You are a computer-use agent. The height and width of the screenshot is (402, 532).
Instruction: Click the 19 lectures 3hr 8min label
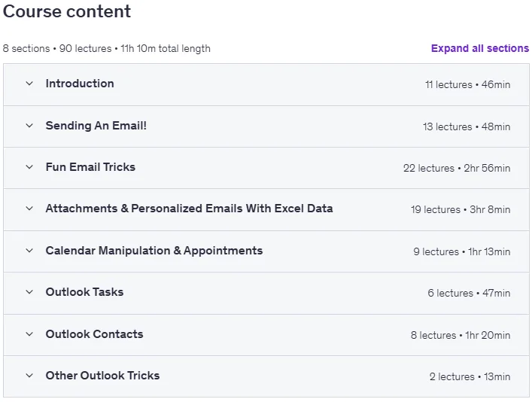click(461, 209)
